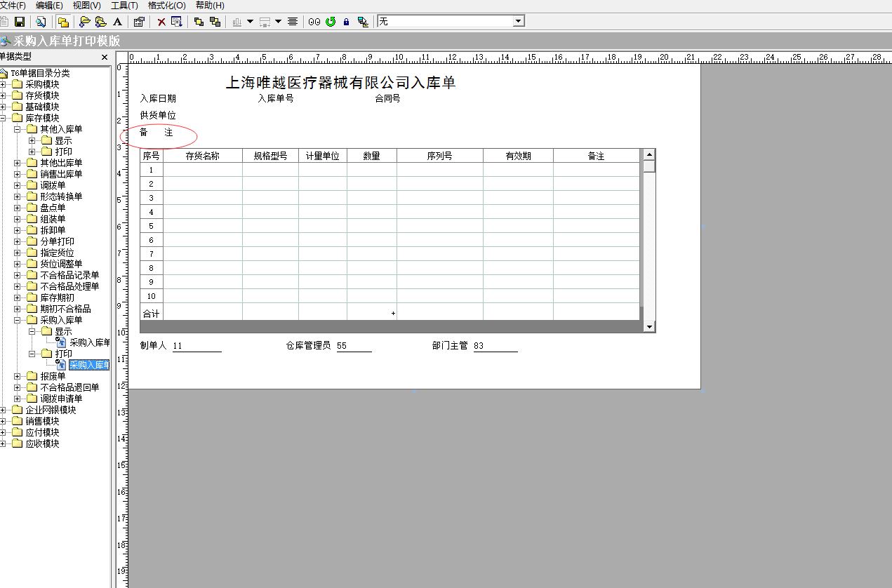Select 企业网银模块 tree item
This screenshot has width=892, height=588.
(51, 410)
